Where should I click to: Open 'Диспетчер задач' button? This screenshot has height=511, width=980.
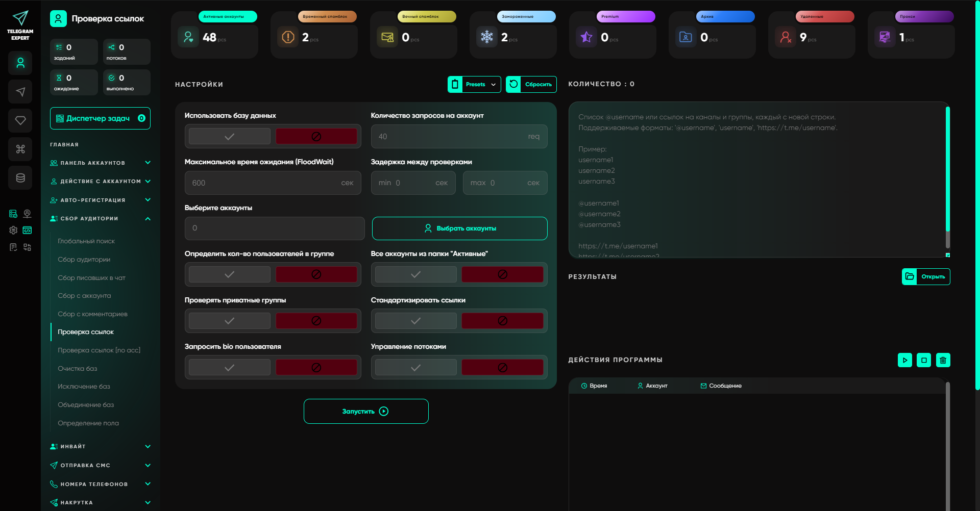click(100, 118)
